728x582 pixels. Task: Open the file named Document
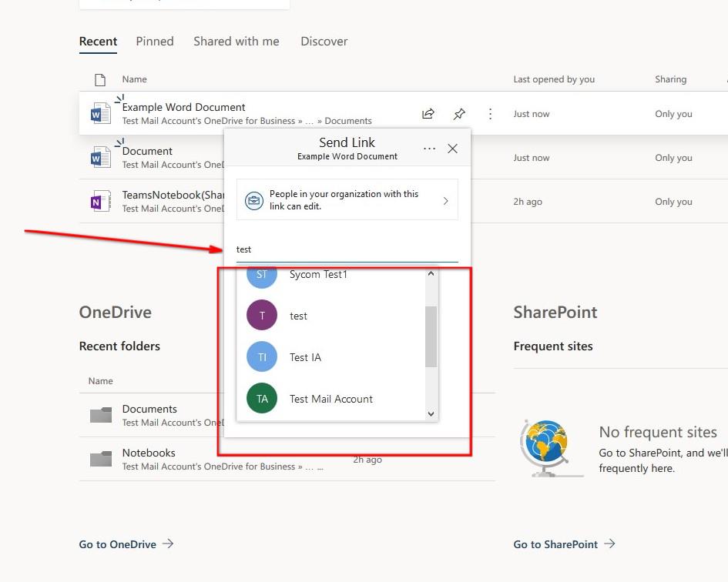pos(147,152)
